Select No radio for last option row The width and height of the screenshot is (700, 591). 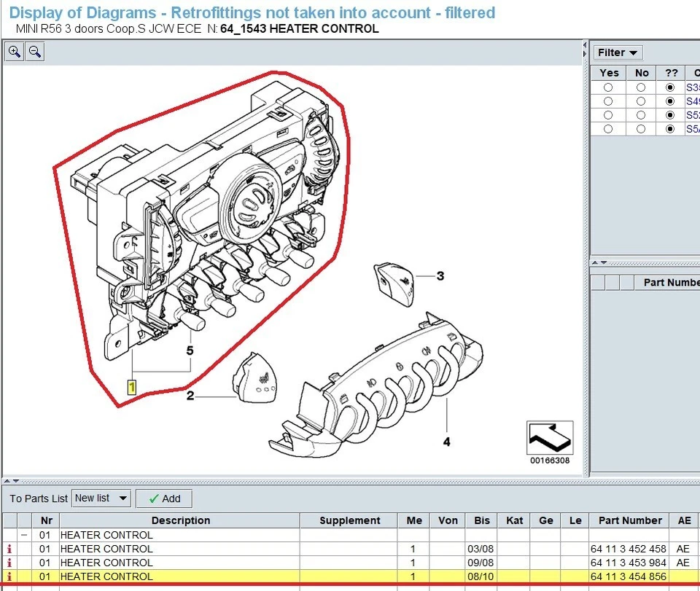pyautogui.click(x=641, y=129)
